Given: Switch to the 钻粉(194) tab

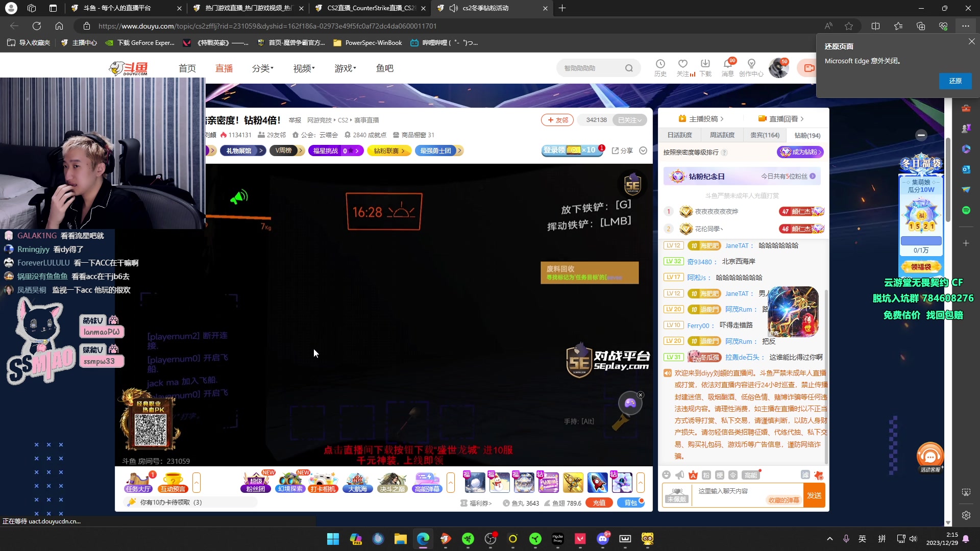Looking at the screenshot, I should 807,135.
